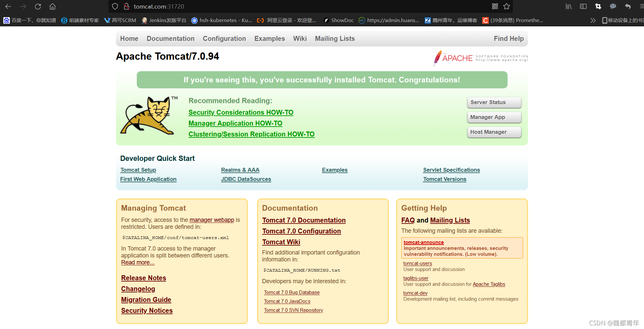Open Configuration in the navigation bar
This screenshot has height=329, width=644.
pos(224,39)
